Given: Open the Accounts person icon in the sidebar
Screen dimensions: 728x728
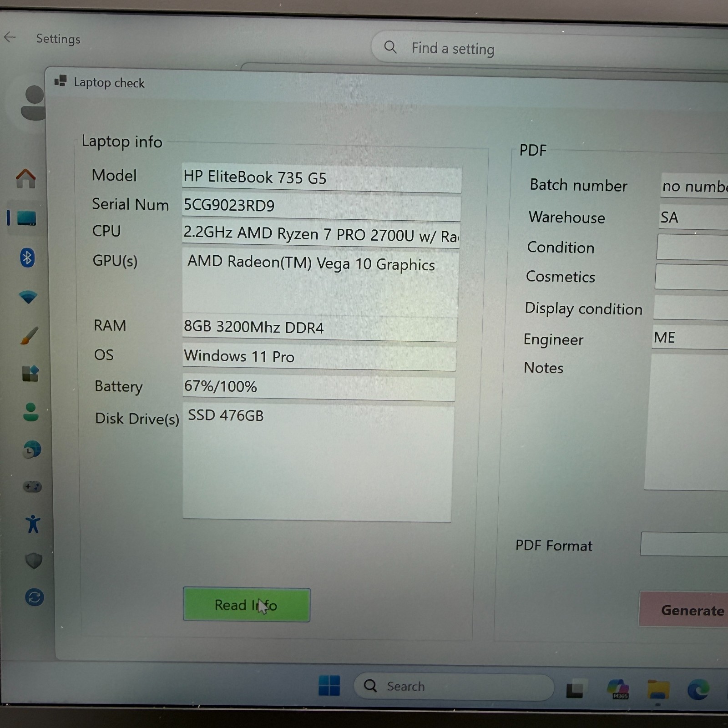Looking at the screenshot, I should [31, 412].
